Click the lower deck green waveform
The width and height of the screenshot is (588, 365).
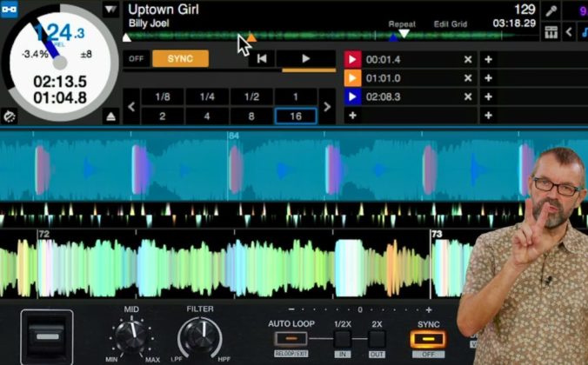click(232, 264)
